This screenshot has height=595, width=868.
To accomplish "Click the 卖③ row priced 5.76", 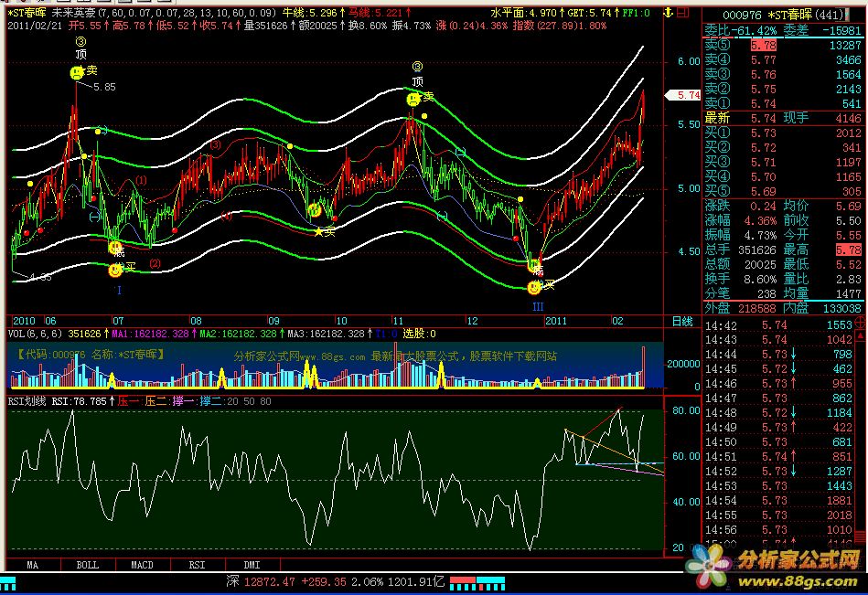I will pos(783,74).
